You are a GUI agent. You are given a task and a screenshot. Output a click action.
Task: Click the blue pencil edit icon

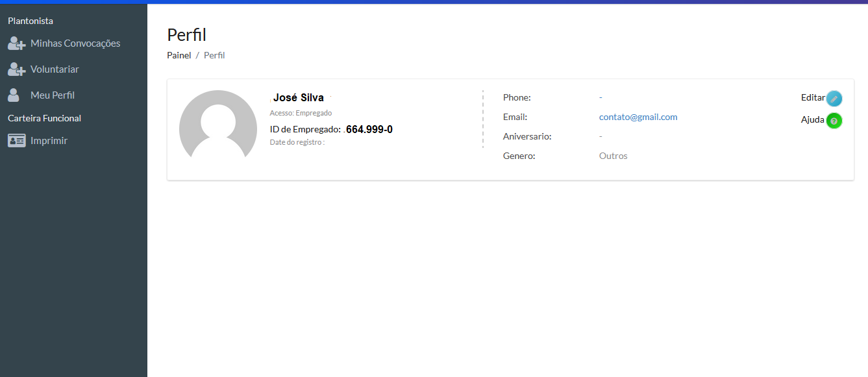click(x=834, y=99)
